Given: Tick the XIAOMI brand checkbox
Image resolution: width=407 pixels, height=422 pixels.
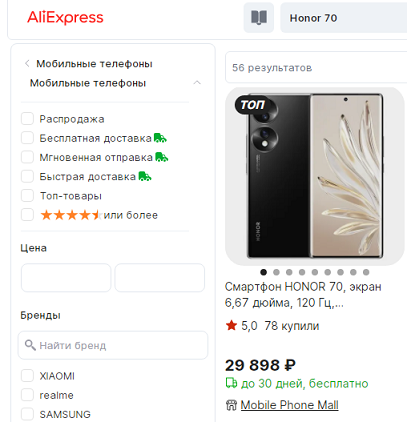Looking at the screenshot, I should pyautogui.click(x=27, y=376).
